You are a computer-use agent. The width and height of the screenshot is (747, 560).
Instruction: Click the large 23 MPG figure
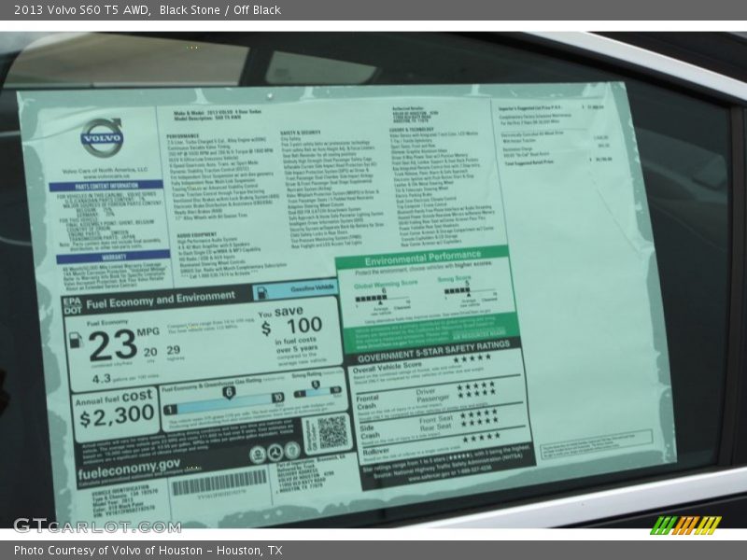tap(113, 345)
